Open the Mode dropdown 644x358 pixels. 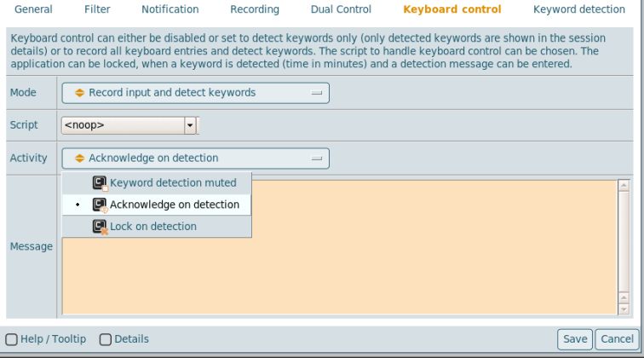195,93
